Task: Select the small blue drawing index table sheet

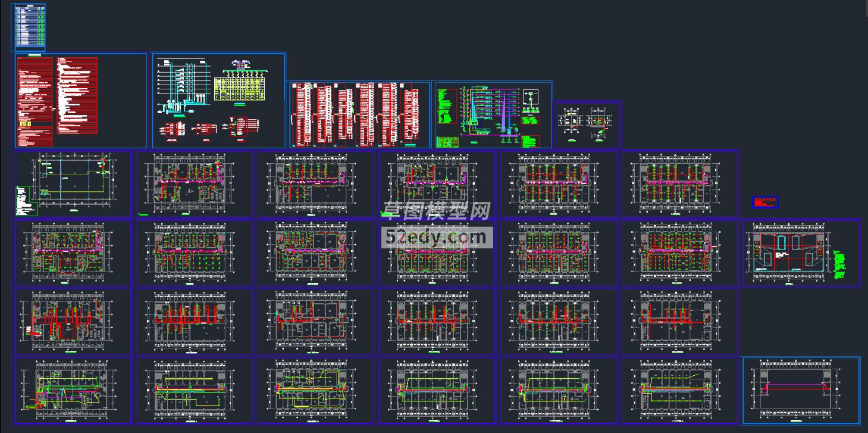Action: pyautogui.click(x=28, y=27)
